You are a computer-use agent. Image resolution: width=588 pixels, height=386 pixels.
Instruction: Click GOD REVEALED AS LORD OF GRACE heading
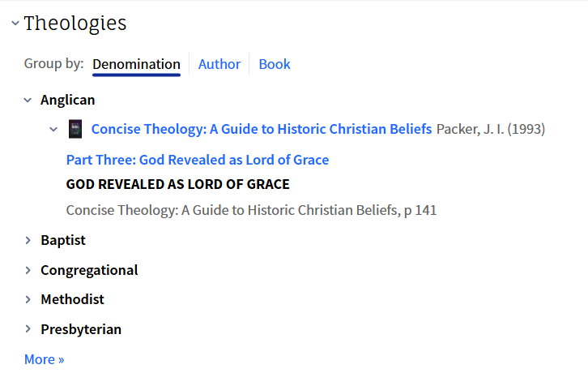click(177, 184)
